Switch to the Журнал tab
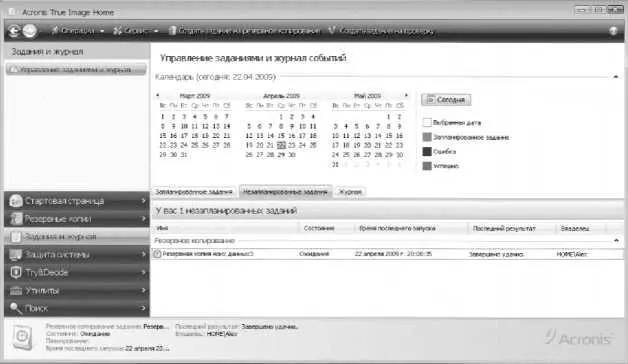This screenshot has height=364, width=628. (x=350, y=192)
